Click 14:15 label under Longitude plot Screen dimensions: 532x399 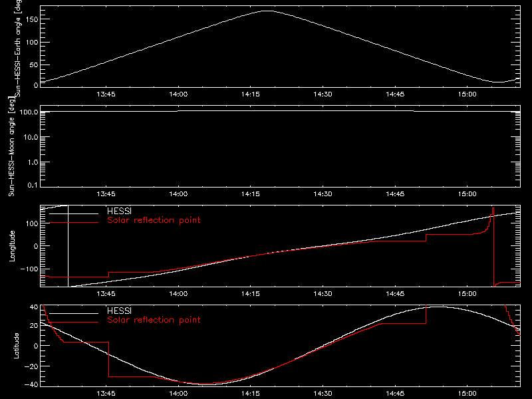251,294
